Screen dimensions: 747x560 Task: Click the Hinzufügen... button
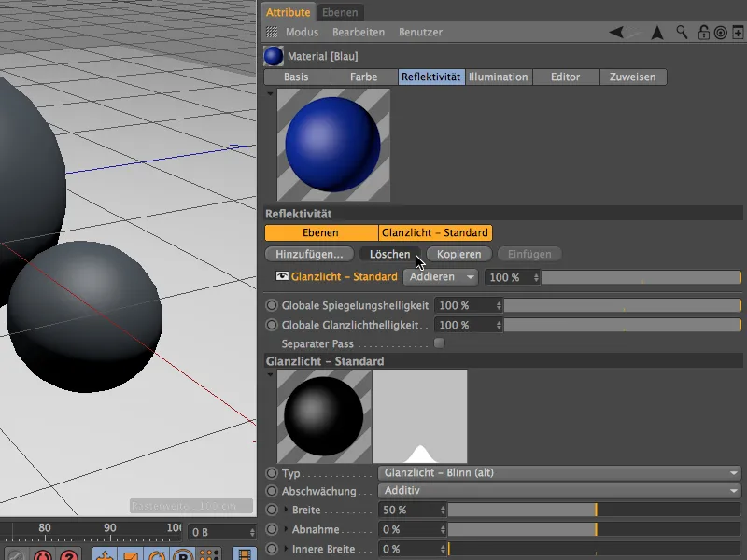309,254
